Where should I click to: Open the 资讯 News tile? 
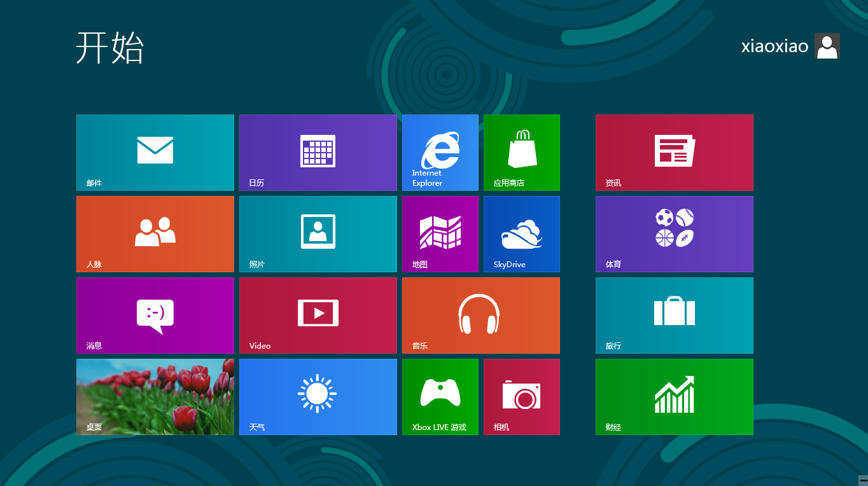pos(675,153)
